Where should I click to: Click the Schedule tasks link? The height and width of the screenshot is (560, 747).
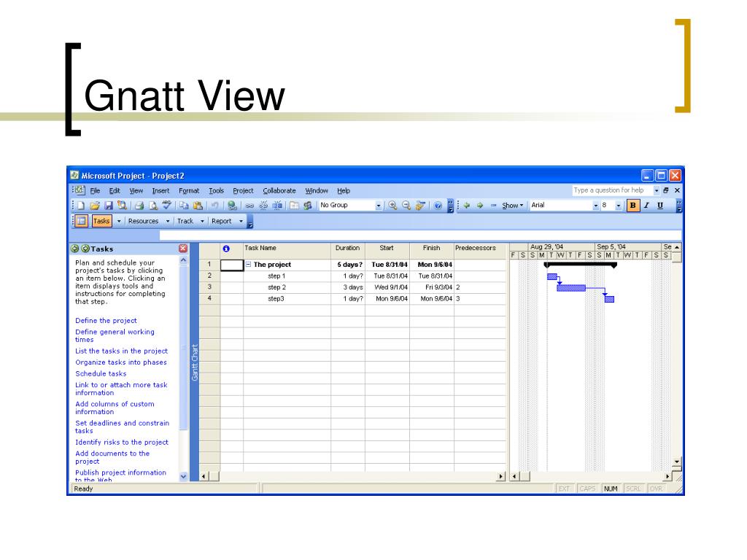[101, 374]
